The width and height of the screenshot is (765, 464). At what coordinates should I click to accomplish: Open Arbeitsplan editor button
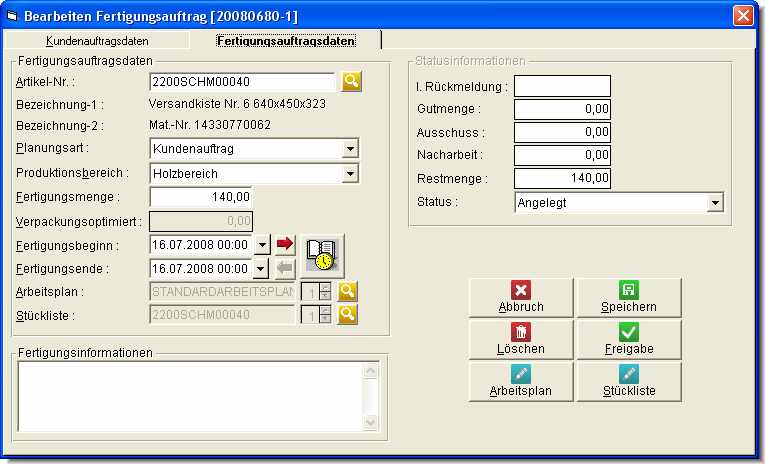pos(521,382)
